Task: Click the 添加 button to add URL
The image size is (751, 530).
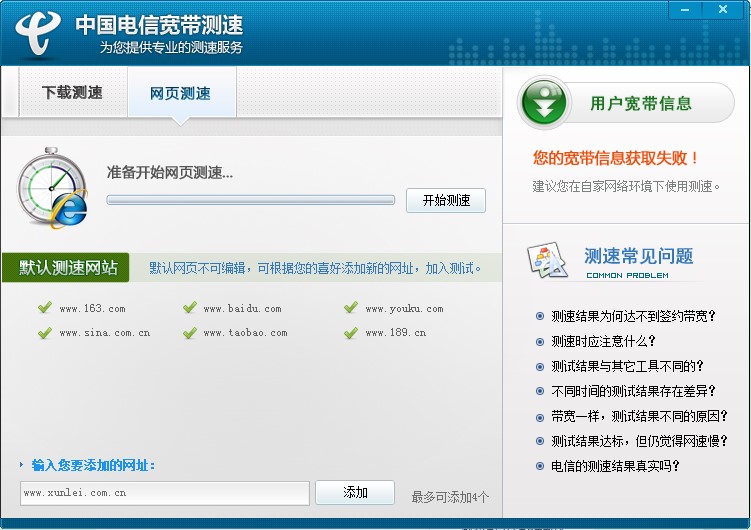Action: 355,493
